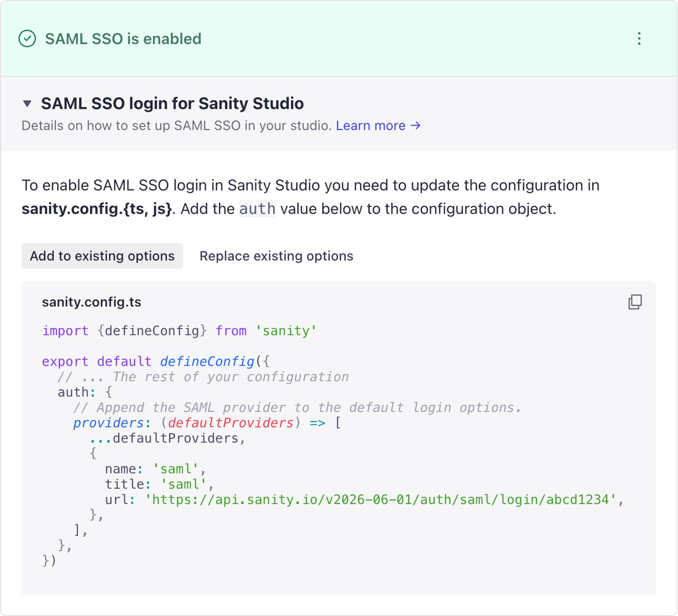
Task: Click the import defineConfig code line
Action: 179,331
